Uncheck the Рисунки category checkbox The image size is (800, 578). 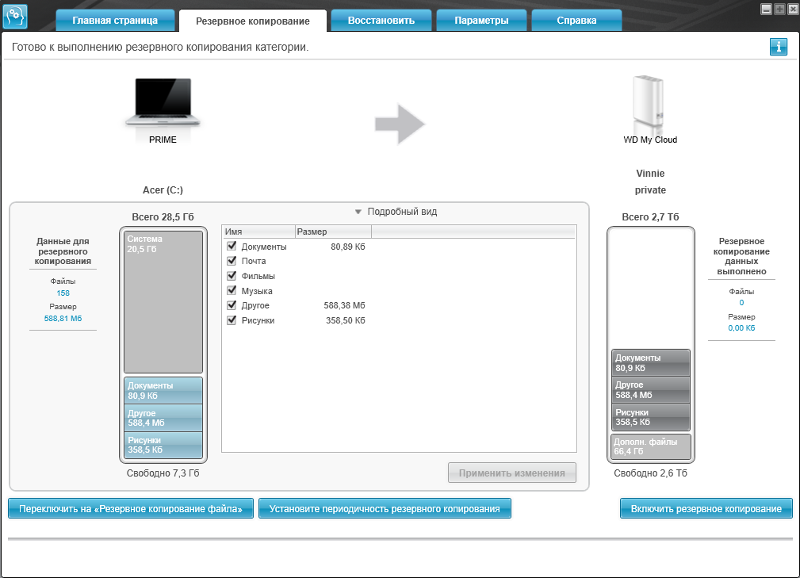point(232,320)
